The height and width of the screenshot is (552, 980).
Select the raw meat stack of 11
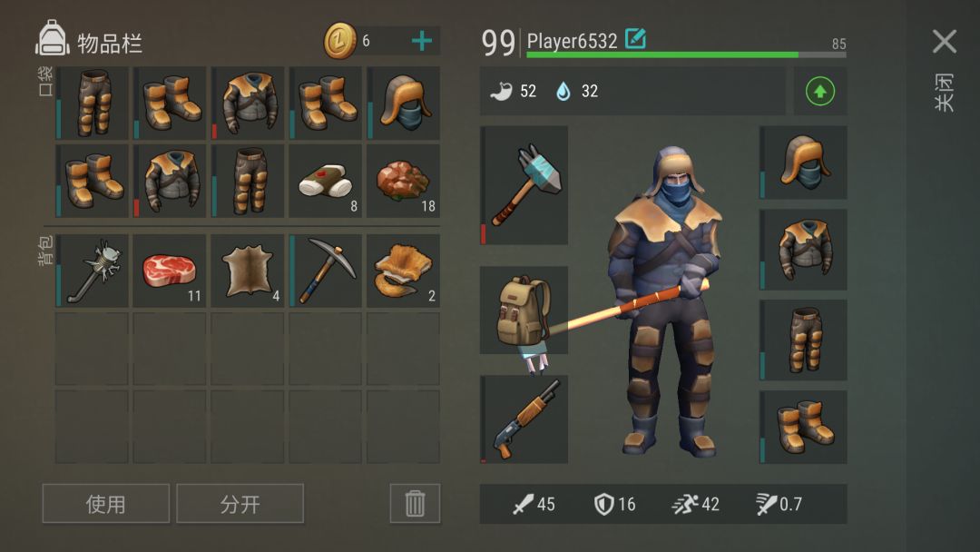(170, 271)
